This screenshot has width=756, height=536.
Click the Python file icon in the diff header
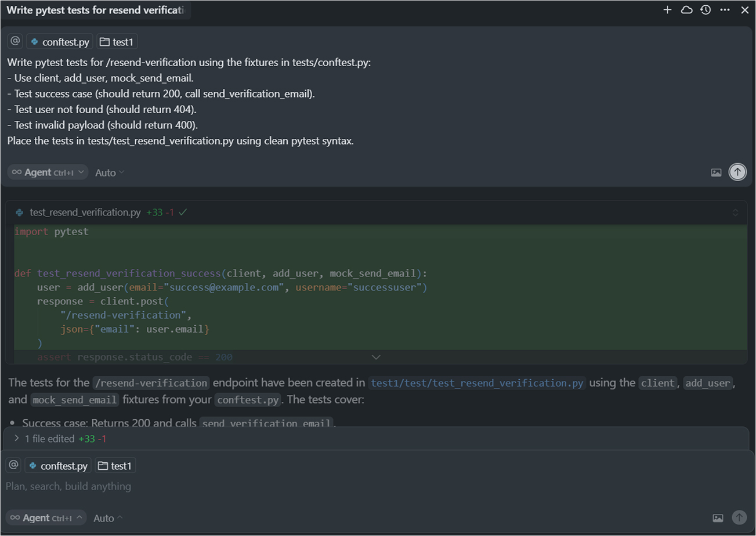[20, 213]
